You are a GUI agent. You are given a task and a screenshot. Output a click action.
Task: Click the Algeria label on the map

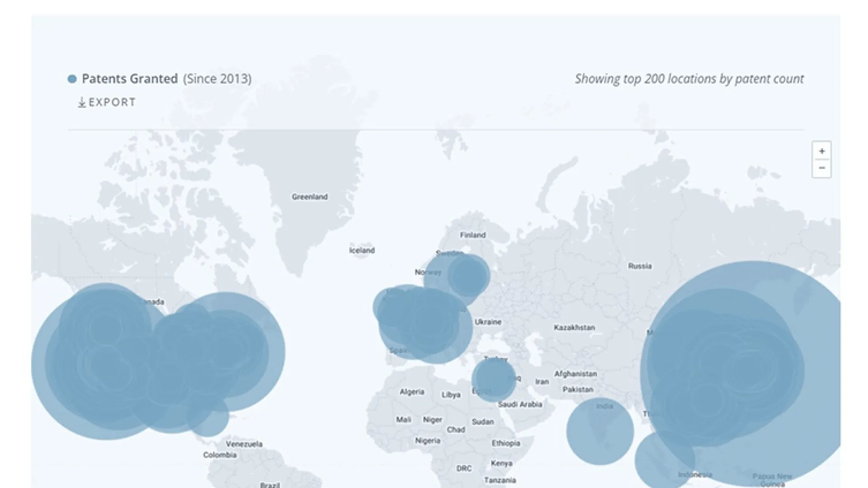[x=412, y=392]
